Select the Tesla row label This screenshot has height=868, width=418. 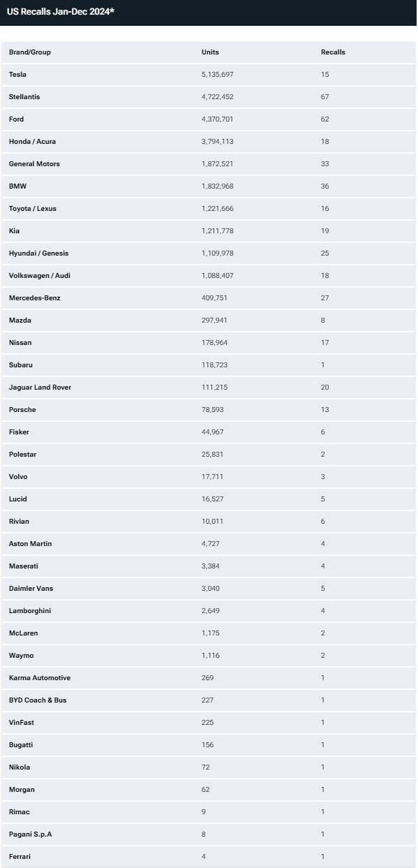[17, 75]
